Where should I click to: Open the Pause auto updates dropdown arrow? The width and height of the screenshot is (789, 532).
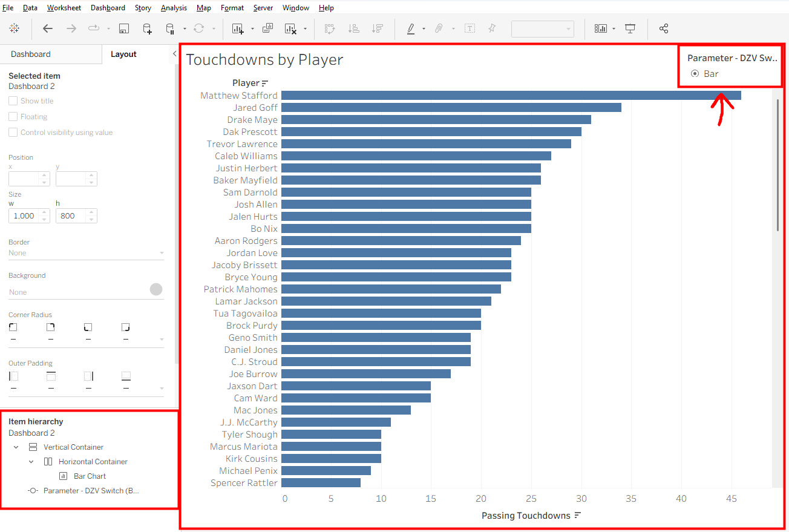(184, 28)
